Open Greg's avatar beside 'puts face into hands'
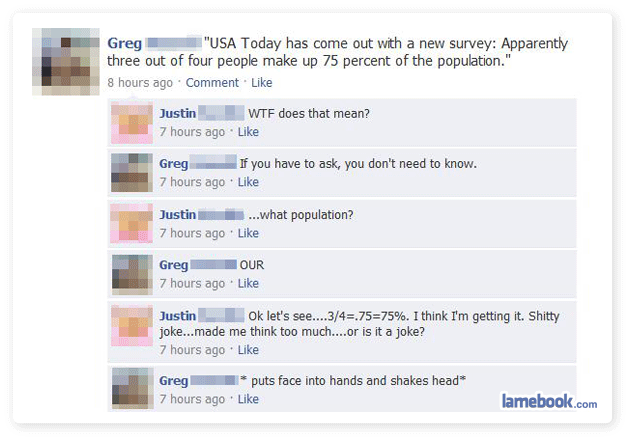This screenshot has width=630, height=441. click(x=132, y=388)
